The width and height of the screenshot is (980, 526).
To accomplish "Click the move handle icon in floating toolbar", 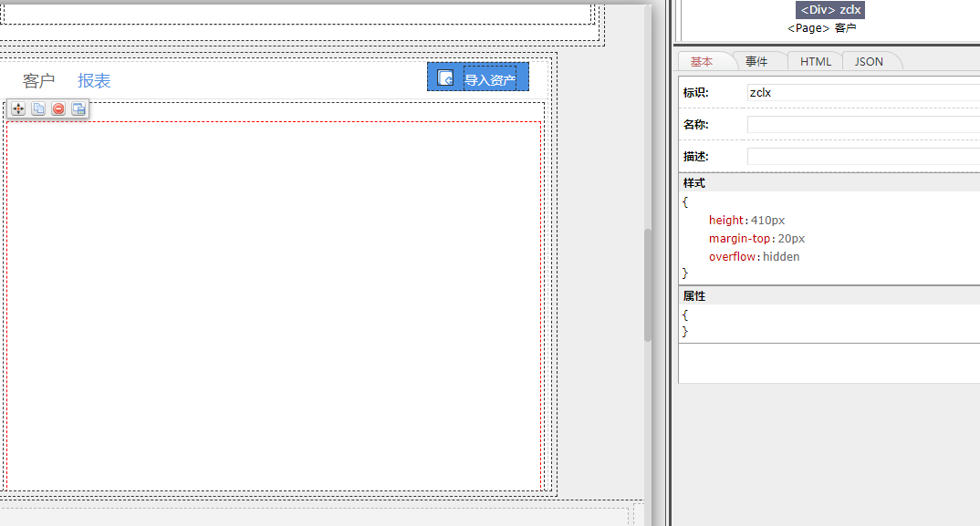I will (18, 108).
